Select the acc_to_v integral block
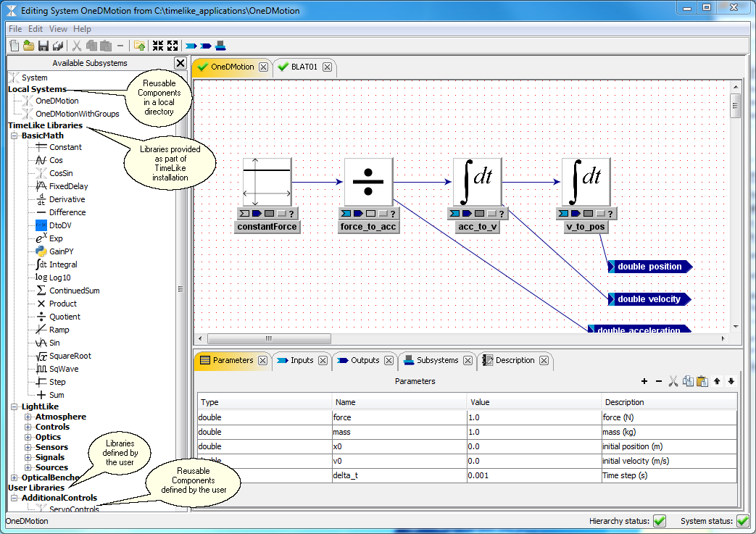The width and height of the screenshot is (756, 534). [478, 182]
